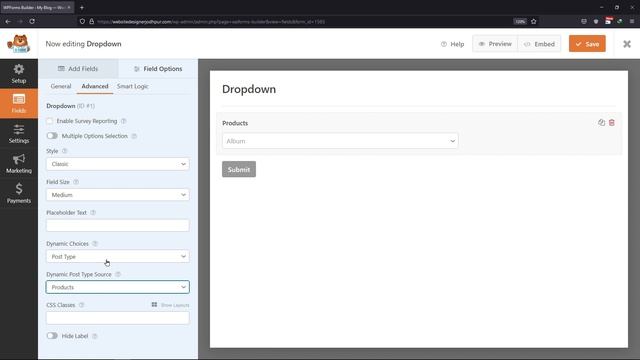640x360 pixels.
Task: Close the form builder with X
Action: click(627, 44)
